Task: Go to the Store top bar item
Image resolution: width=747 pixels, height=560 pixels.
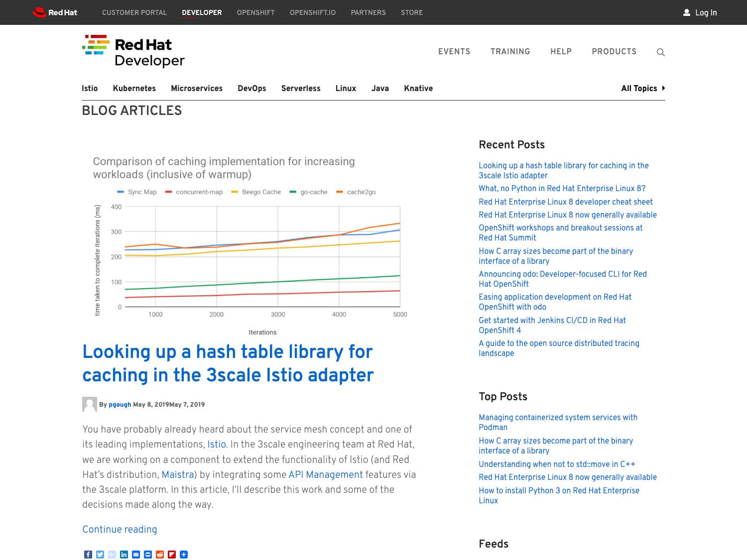Action: 412,12
